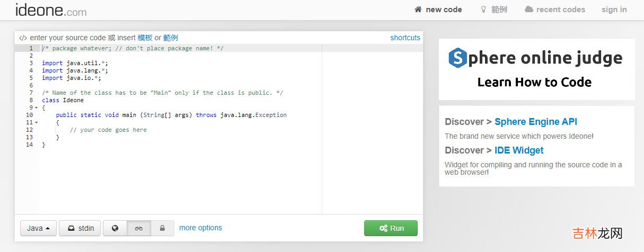644x252 pixels.
Task: Select public visibility globe icon
Action: pyautogui.click(x=115, y=228)
